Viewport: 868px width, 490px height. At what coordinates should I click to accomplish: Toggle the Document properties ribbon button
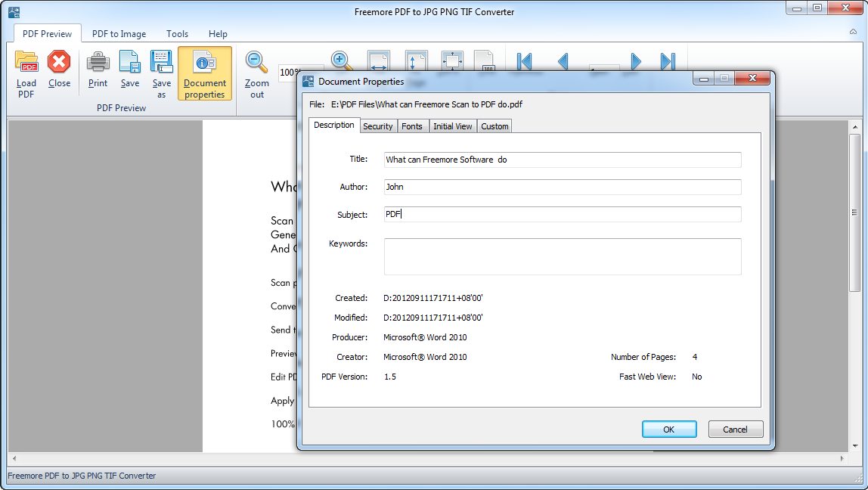205,73
